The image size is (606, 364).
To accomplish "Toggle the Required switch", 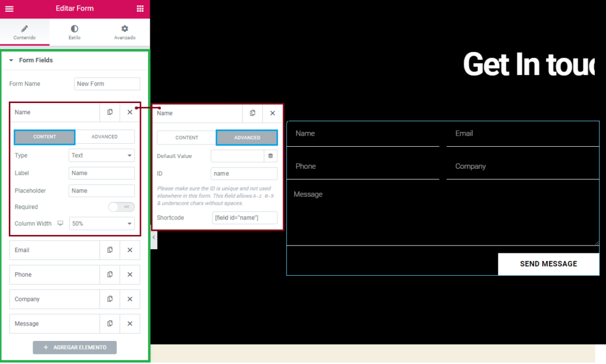I will [x=121, y=207].
